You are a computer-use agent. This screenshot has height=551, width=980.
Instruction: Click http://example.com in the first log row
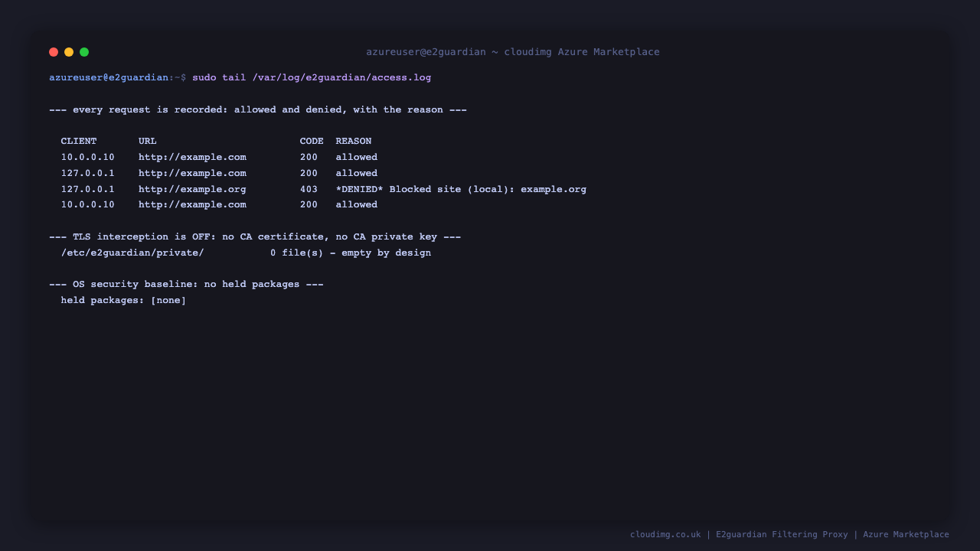point(192,157)
